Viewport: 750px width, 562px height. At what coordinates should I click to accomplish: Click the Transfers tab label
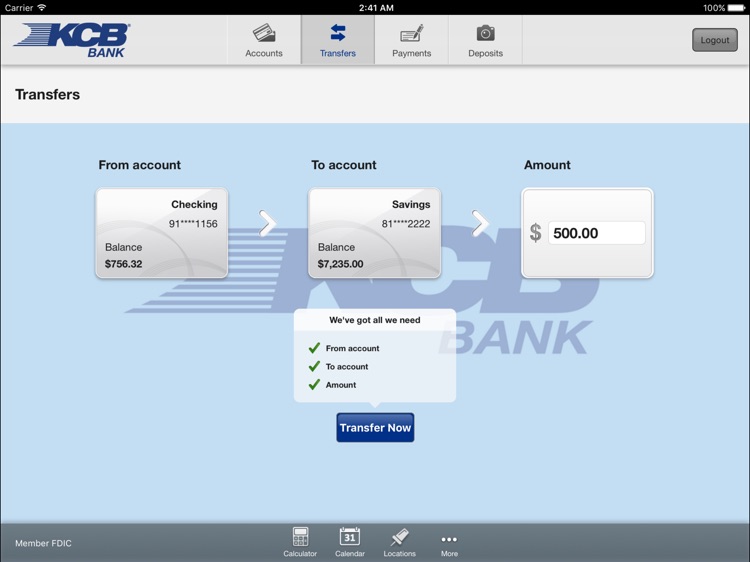tap(338, 53)
